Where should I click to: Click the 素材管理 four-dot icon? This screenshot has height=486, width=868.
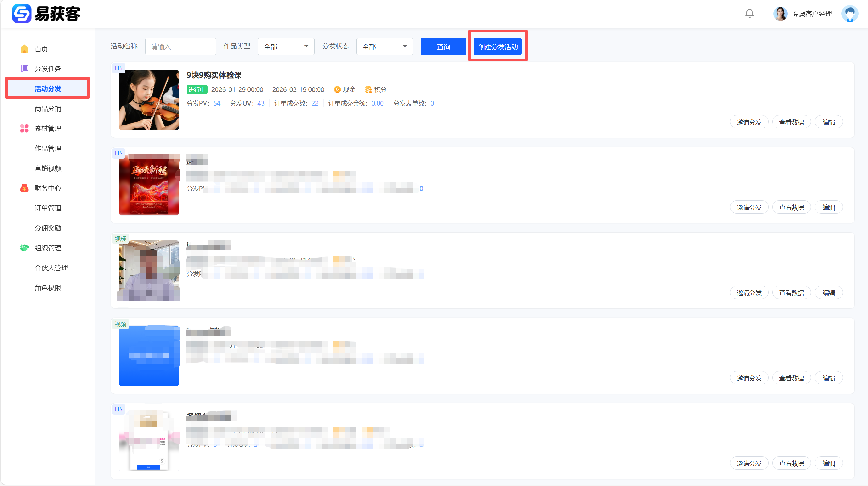pyautogui.click(x=24, y=129)
